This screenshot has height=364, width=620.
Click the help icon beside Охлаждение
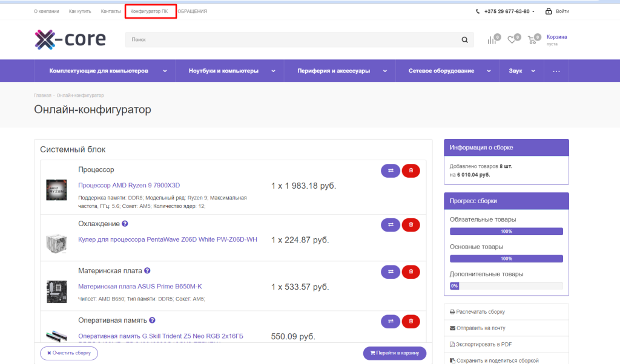(x=125, y=224)
